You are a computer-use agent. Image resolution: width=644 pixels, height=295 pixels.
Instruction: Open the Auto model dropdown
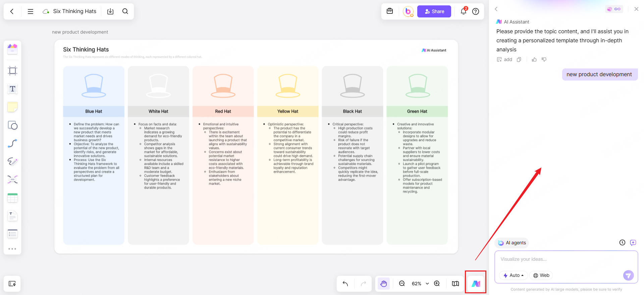(514, 275)
